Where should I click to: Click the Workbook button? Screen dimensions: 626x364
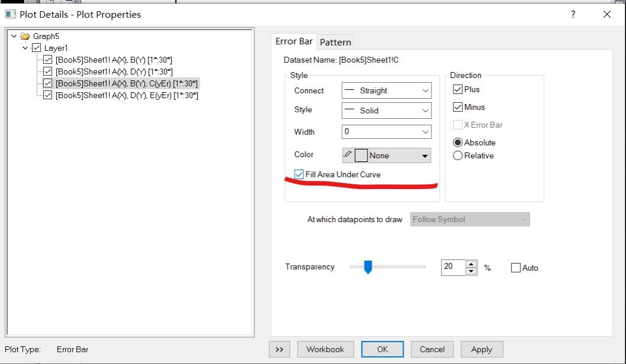click(x=325, y=349)
